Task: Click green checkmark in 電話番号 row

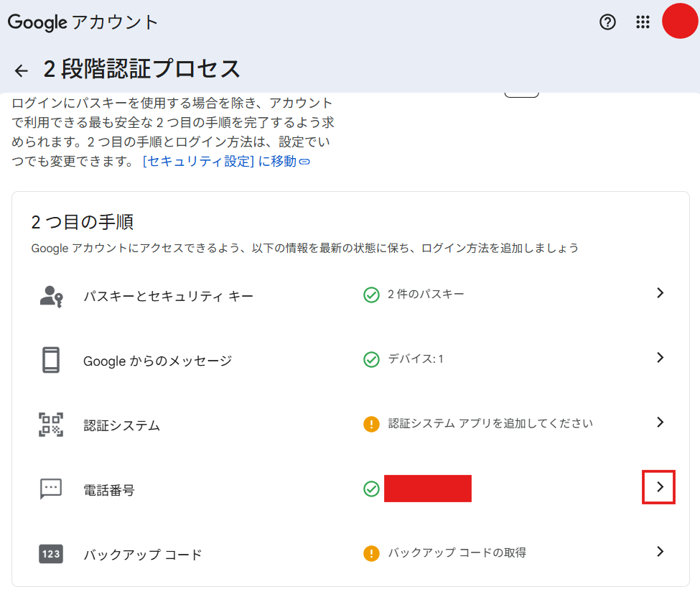Action: click(x=371, y=489)
